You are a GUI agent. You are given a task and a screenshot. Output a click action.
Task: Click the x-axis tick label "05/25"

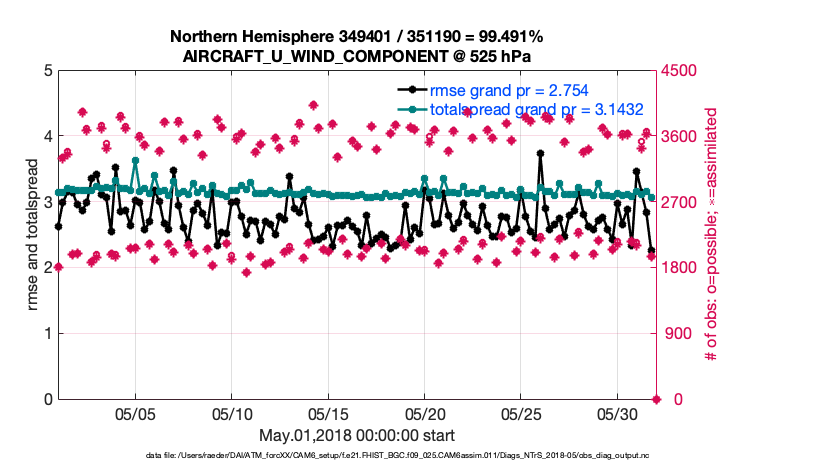tap(521, 414)
